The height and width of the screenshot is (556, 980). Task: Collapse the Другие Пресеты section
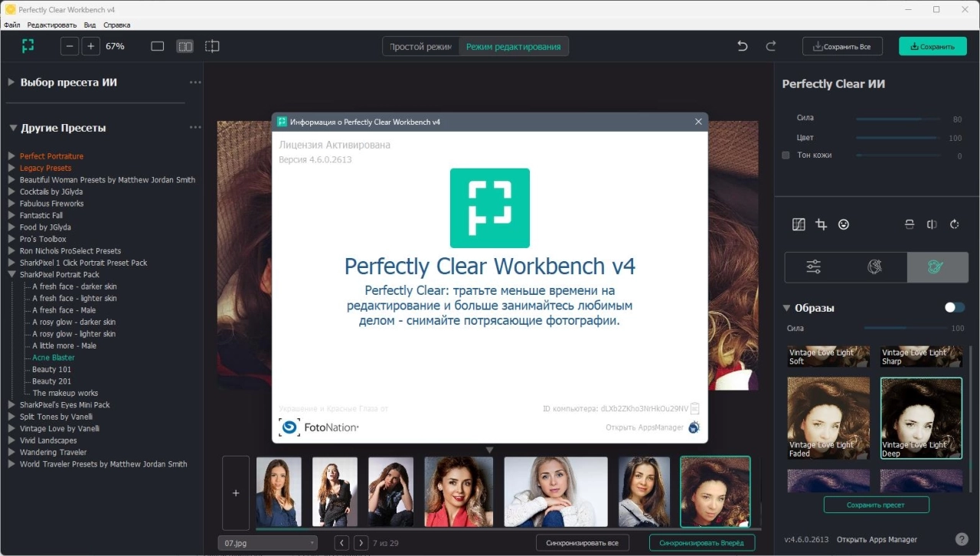click(11, 128)
